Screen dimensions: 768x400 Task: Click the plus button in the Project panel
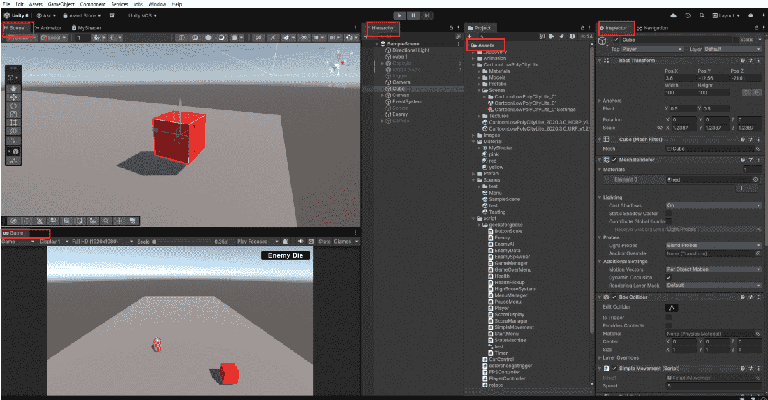(x=470, y=37)
